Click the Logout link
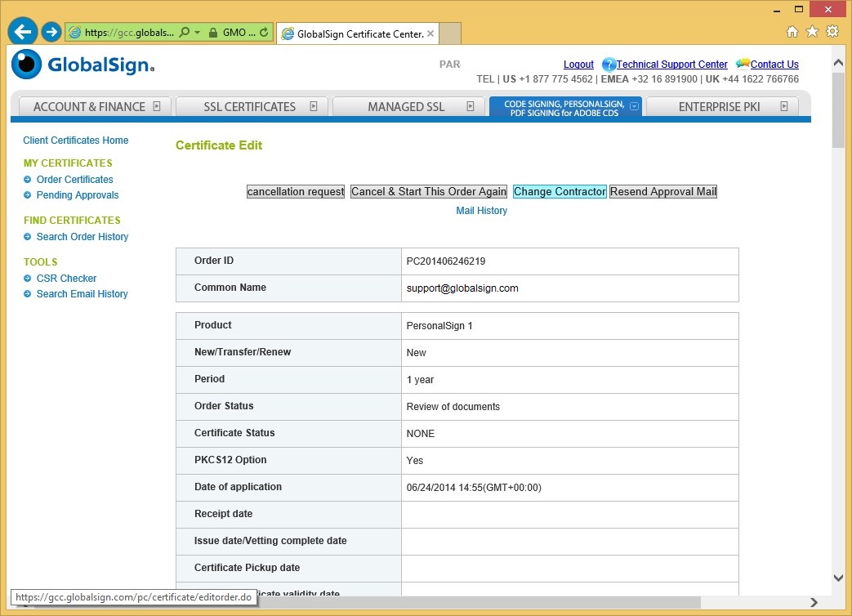This screenshot has width=852, height=616. pyautogui.click(x=578, y=64)
